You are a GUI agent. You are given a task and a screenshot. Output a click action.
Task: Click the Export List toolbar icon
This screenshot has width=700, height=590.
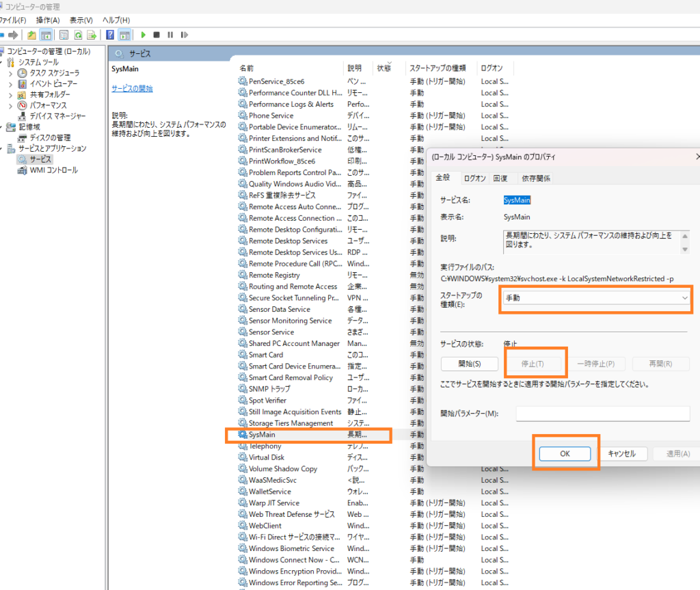pyautogui.click(x=91, y=35)
